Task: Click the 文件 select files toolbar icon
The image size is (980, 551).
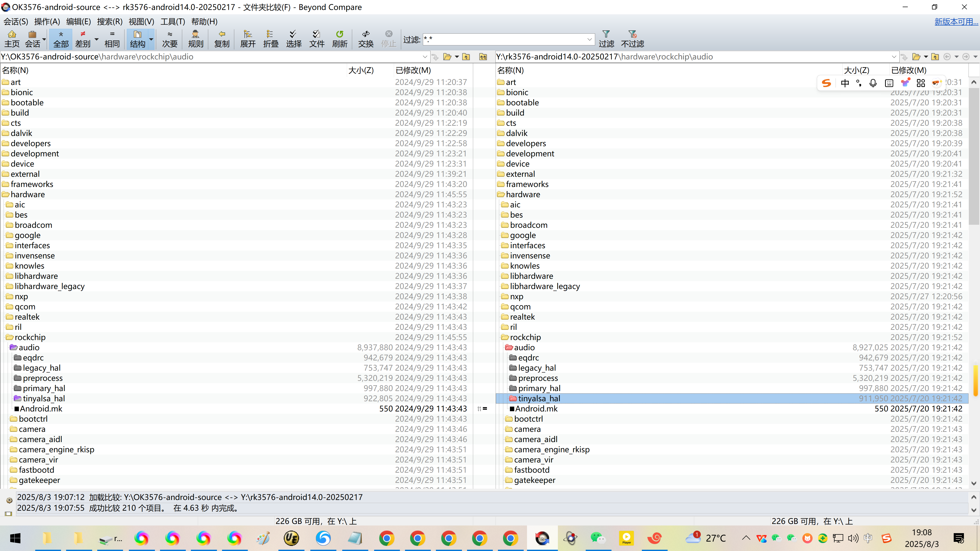Action: point(316,39)
